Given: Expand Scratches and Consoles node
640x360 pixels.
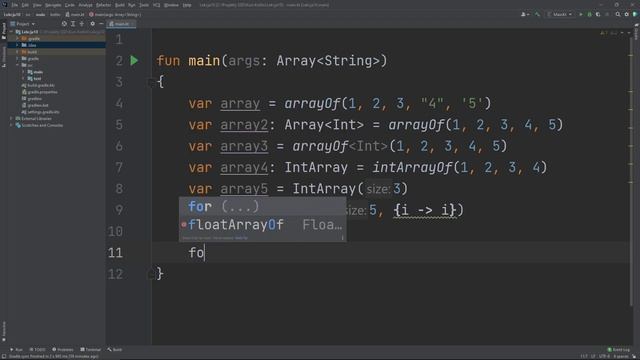Looking at the screenshot, I should coord(11,125).
